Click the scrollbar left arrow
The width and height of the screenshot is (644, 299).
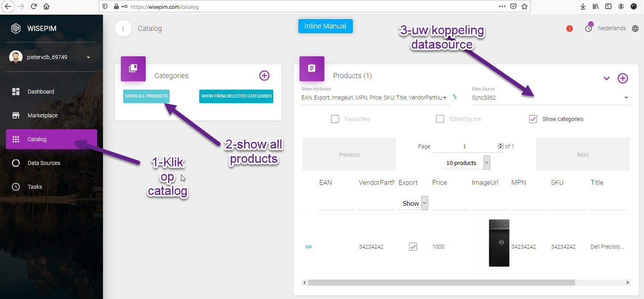point(304,283)
